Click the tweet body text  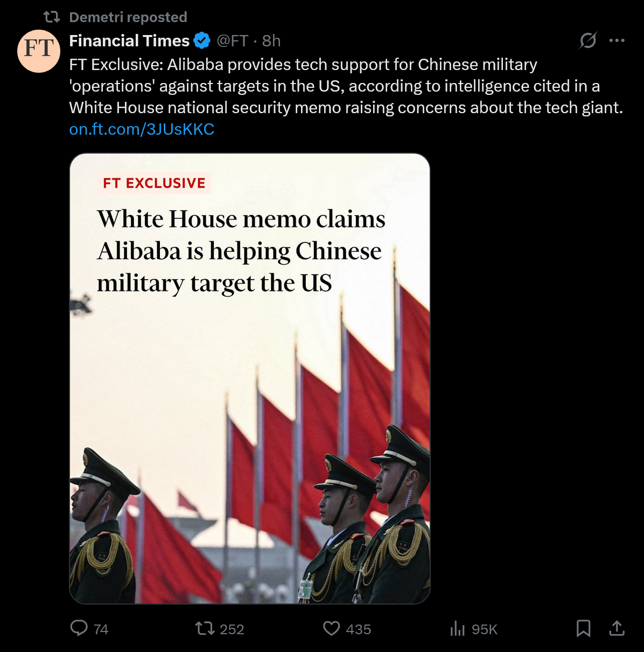coord(346,86)
